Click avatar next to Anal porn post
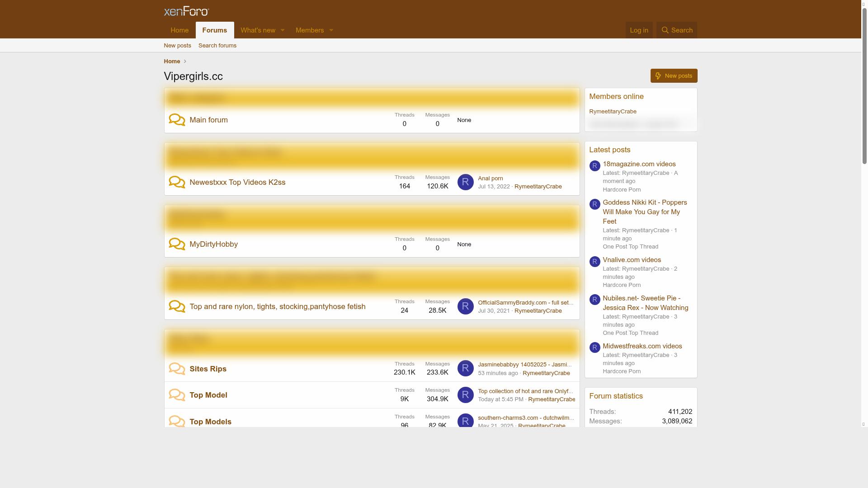The height and width of the screenshot is (488, 868). pyautogui.click(x=465, y=182)
